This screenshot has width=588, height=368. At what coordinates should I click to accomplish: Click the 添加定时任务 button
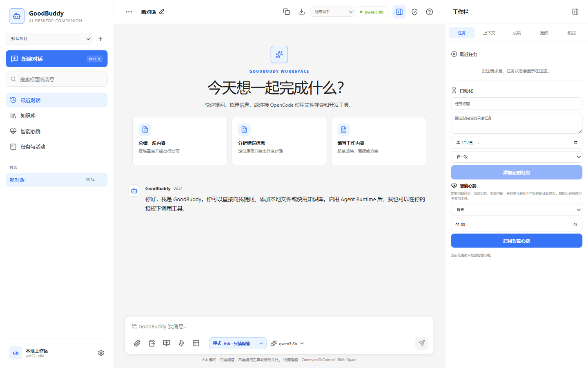click(517, 173)
